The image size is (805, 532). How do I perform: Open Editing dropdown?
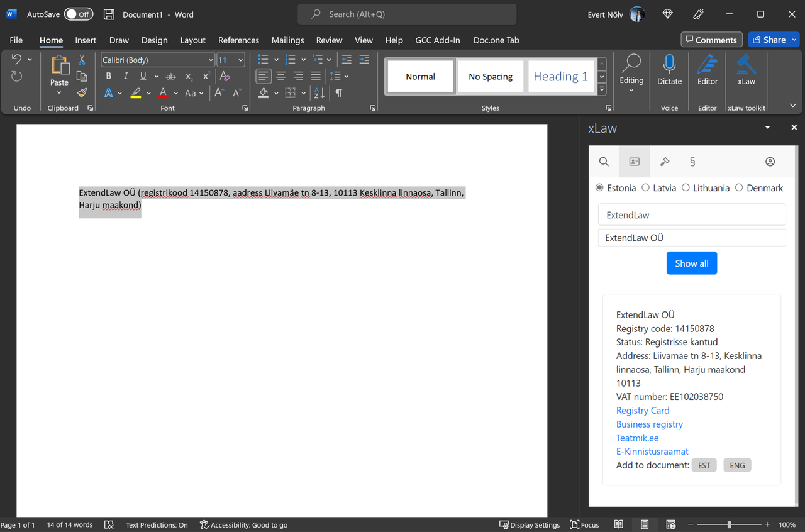pos(631,73)
